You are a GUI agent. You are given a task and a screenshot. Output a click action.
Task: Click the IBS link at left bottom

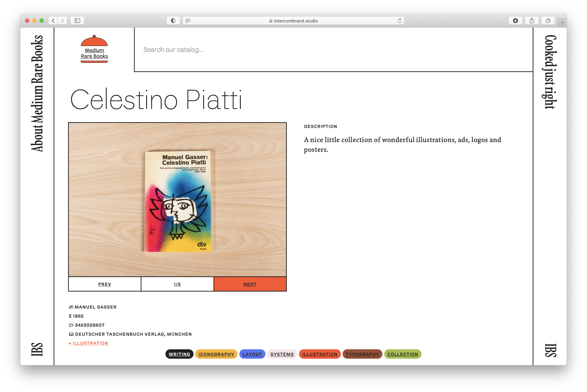coord(37,349)
